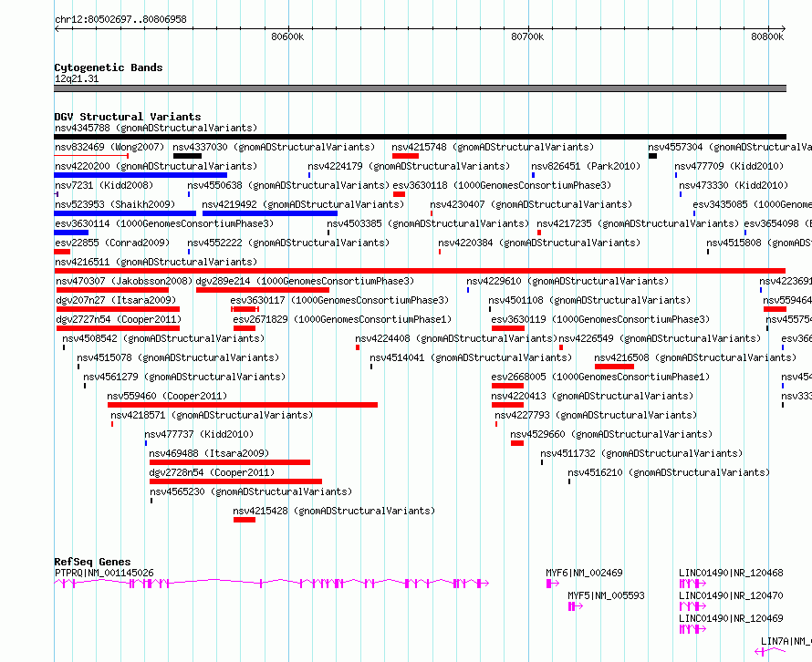812x662 pixels.
Task: Click dgv207n27 (Itsara2009) red bar
Action: pyautogui.click(x=118, y=309)
